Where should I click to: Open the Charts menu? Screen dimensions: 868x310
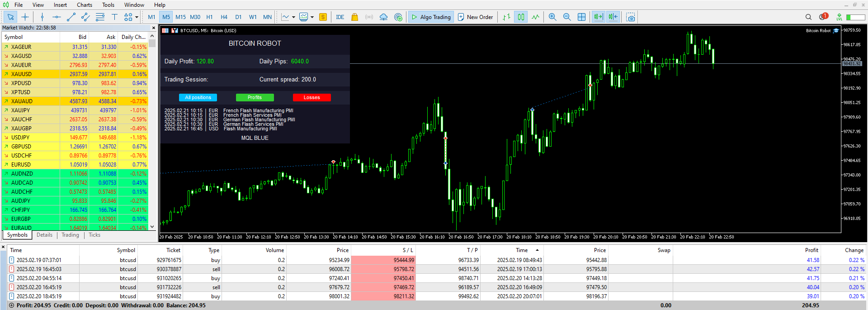tap(85, 5)
